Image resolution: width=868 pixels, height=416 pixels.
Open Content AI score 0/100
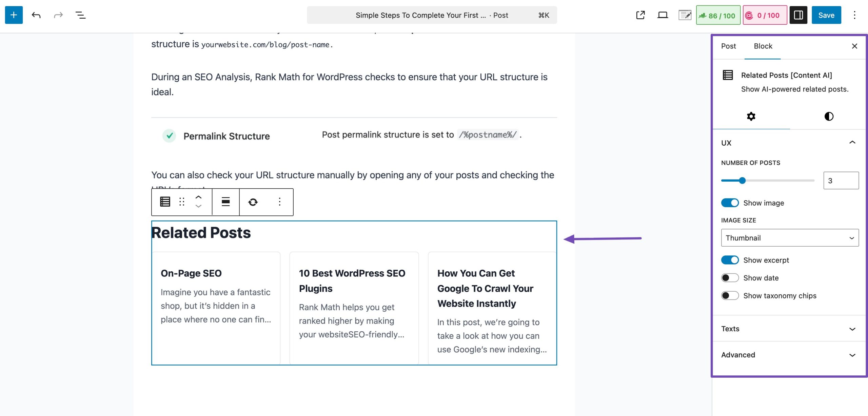click(765, 15)
